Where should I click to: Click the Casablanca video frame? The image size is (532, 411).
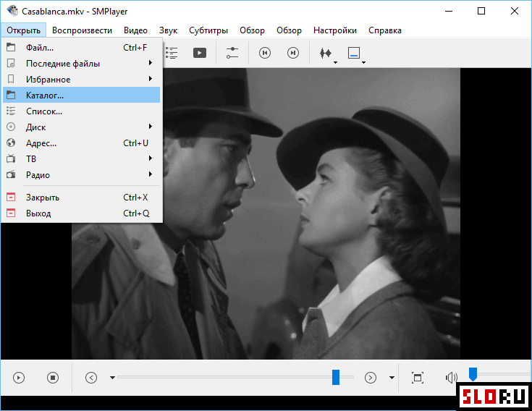click(x=266, y=213)
